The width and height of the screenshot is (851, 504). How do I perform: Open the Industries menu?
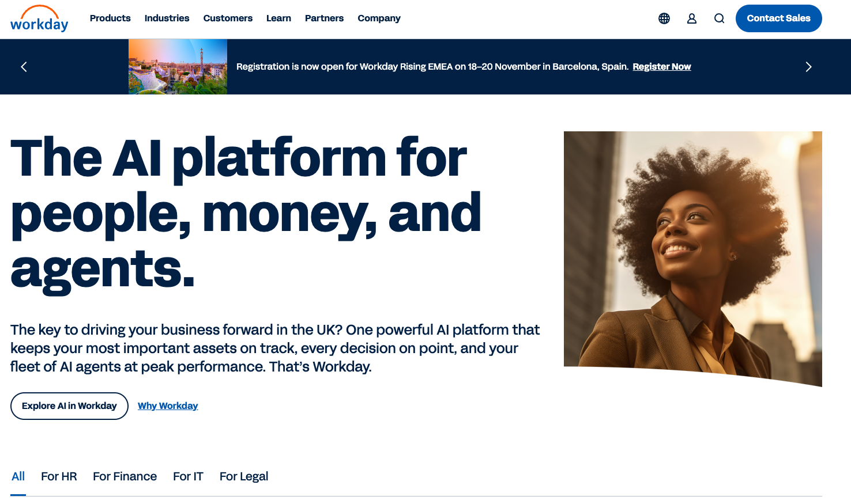167,18
